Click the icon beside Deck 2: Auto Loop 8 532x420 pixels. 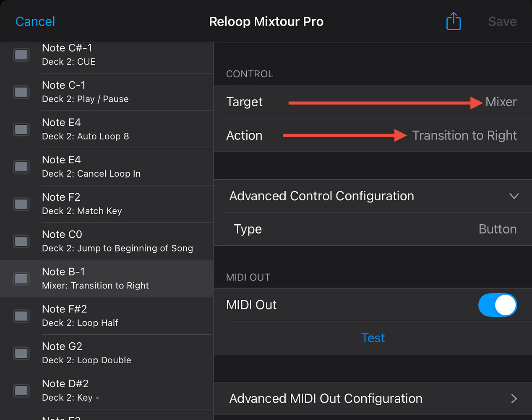[21, 129]
